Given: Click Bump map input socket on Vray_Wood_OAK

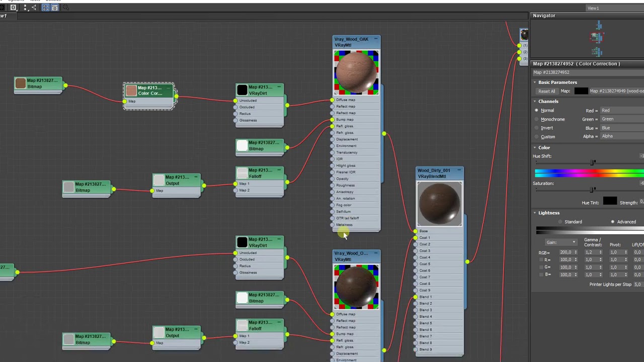Looking at the screenshot, I should [332, 120].
